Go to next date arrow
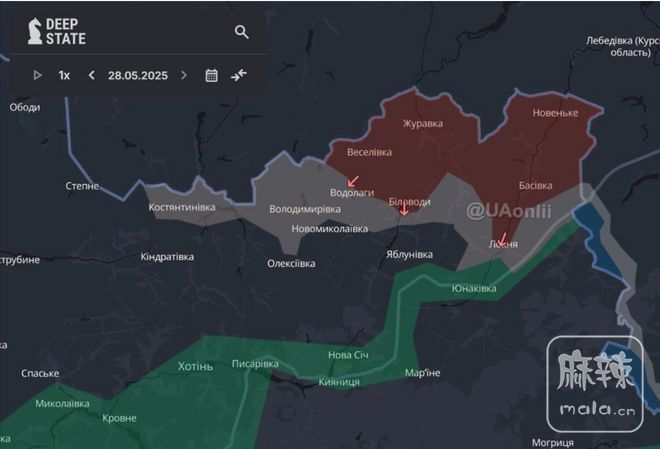The image size is (660, 449). (183, 75)
